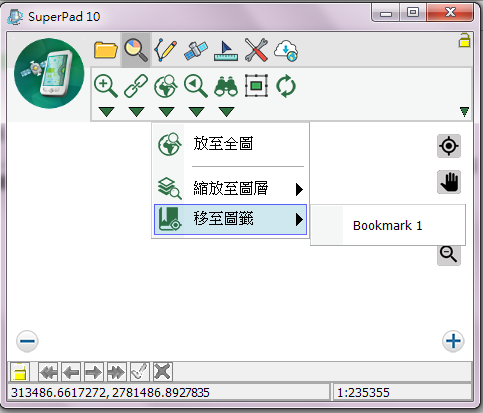Open the wrench and screwdriver tools icon
Screen dimensions: 483x413
click(256, 50)
